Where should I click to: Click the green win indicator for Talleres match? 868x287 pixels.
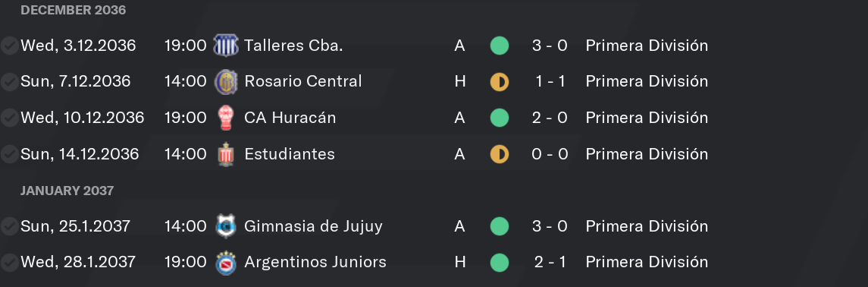(500, 46)
